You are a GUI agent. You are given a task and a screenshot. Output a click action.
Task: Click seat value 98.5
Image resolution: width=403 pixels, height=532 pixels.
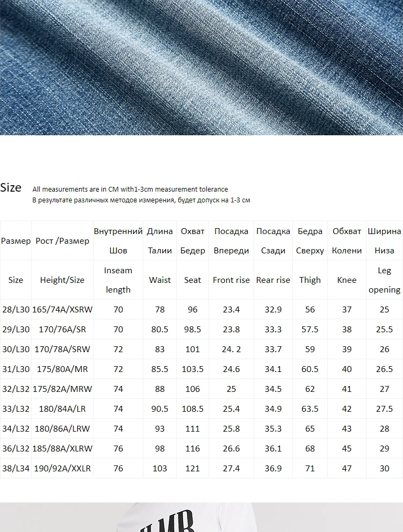coord(192,329)
